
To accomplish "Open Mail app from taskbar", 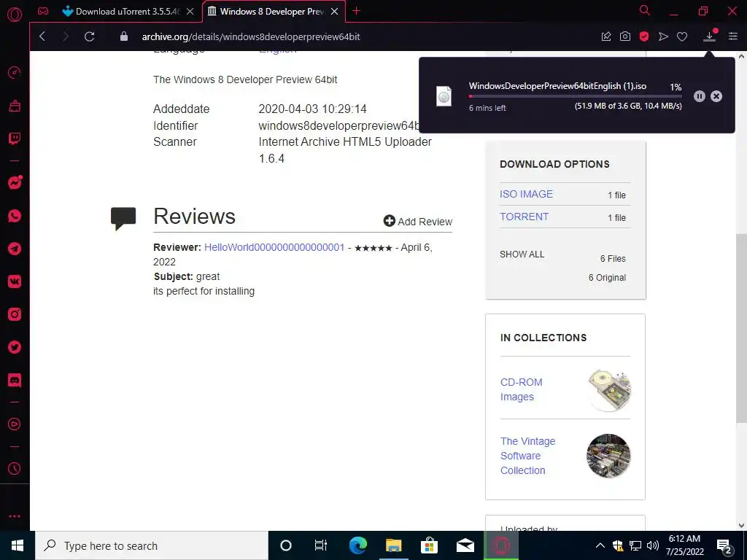I will pos(465,545).
